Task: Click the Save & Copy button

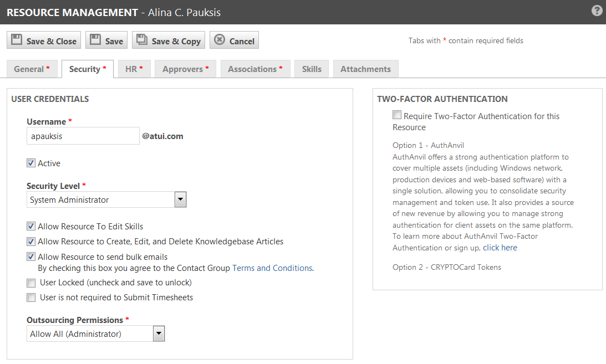Action: (169, 40)
